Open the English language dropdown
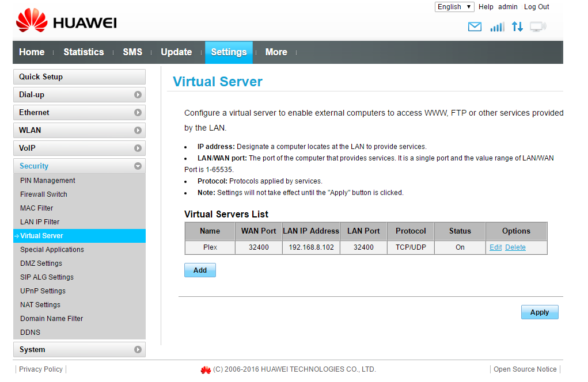Image resolution: width=588 pixels, height=382 pixels. click(454, 7)
